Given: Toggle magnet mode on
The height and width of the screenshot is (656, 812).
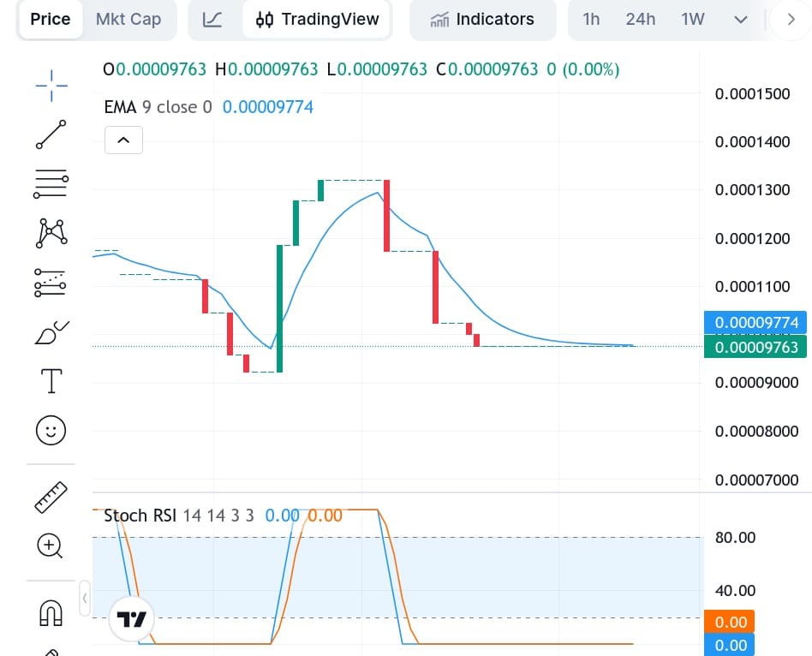Looking at the screenshot, I should [x=51, y=612].
